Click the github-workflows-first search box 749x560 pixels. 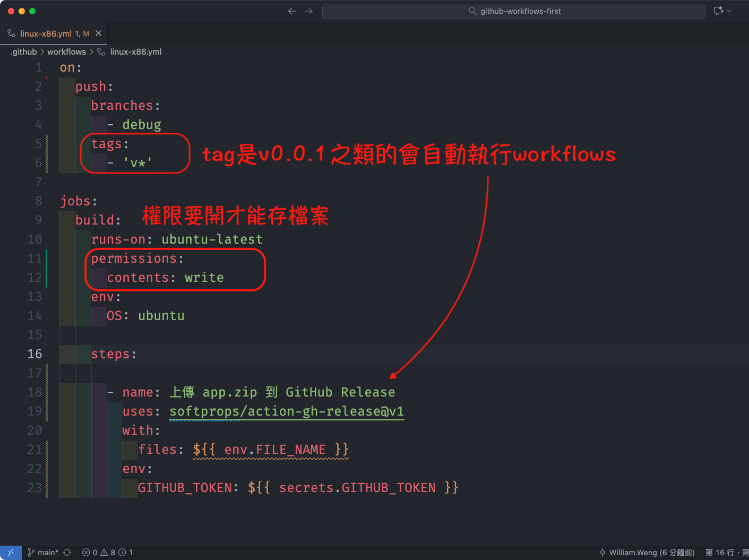click(x=513, y=11)
